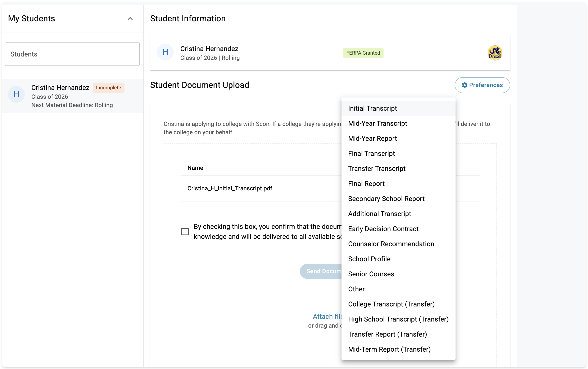Open the Preferences button
The width and height of the screenshot is (588, 369).
coord(482,85)
